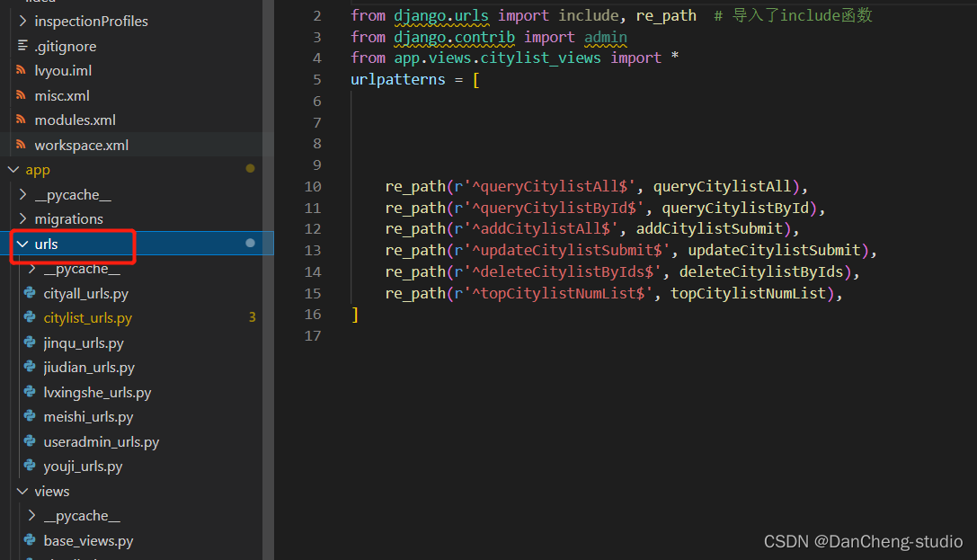Click the Python icon beside youji_urls.py

coord(29,467)
